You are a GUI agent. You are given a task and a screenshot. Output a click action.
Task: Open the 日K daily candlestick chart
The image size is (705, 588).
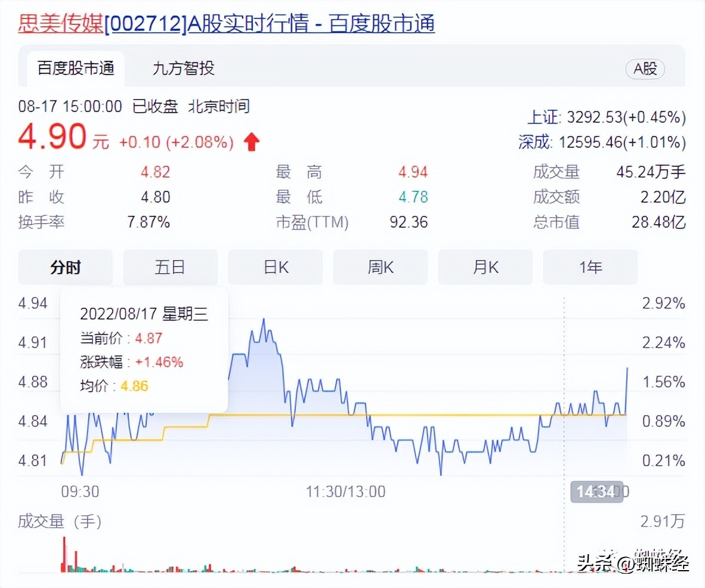point(275,267)
